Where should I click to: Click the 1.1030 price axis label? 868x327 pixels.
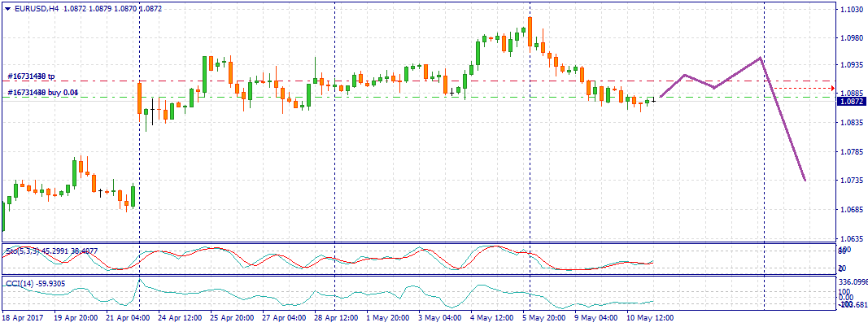tap(851, 10)
